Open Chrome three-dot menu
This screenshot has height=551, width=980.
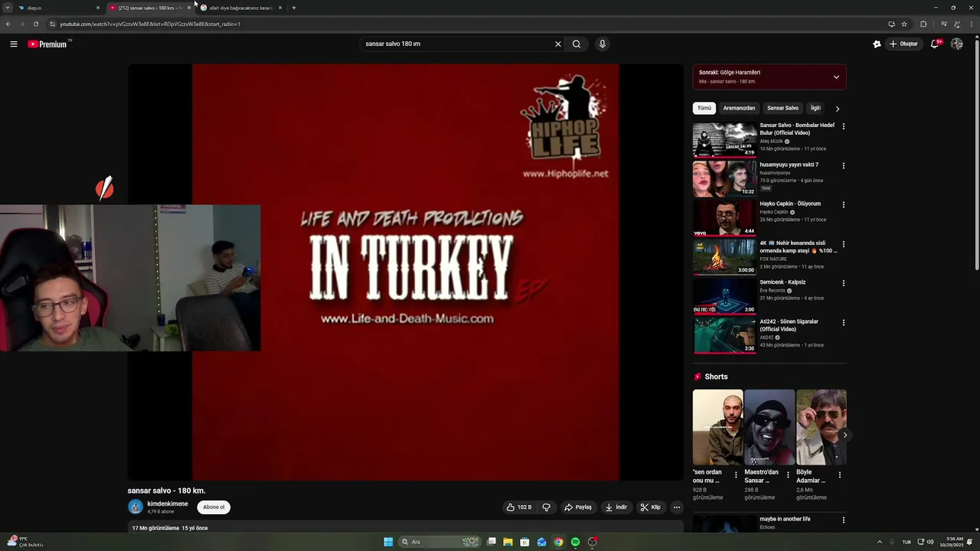970,24
